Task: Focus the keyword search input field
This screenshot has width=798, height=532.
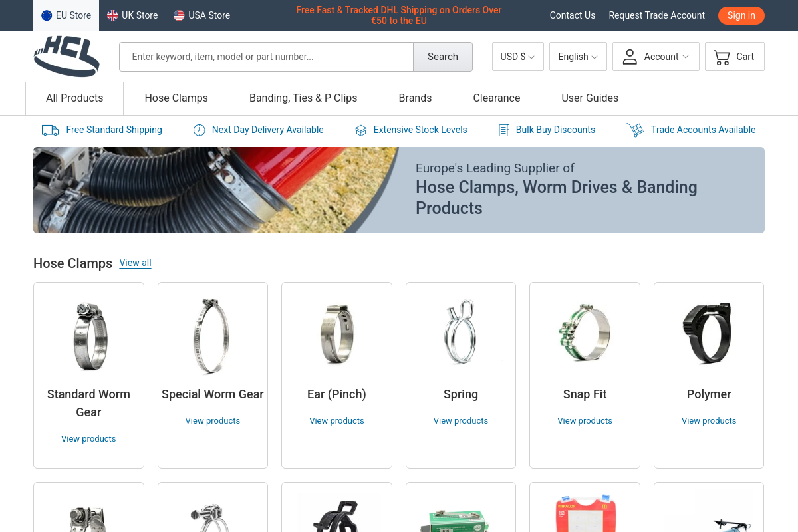Action: click(266, 57)
